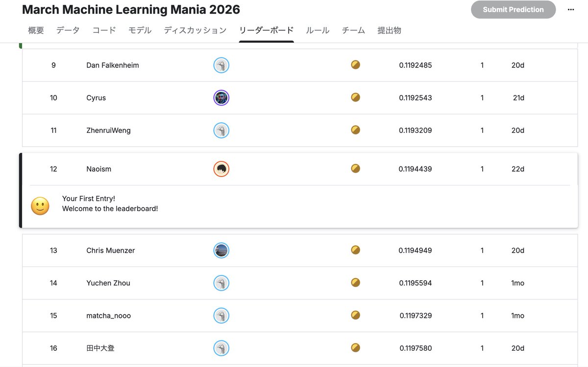Viewport: 588px width, 367px height.
Task: Click gold medal icon in 田中大登 row
Action: [x=356, y=347]
